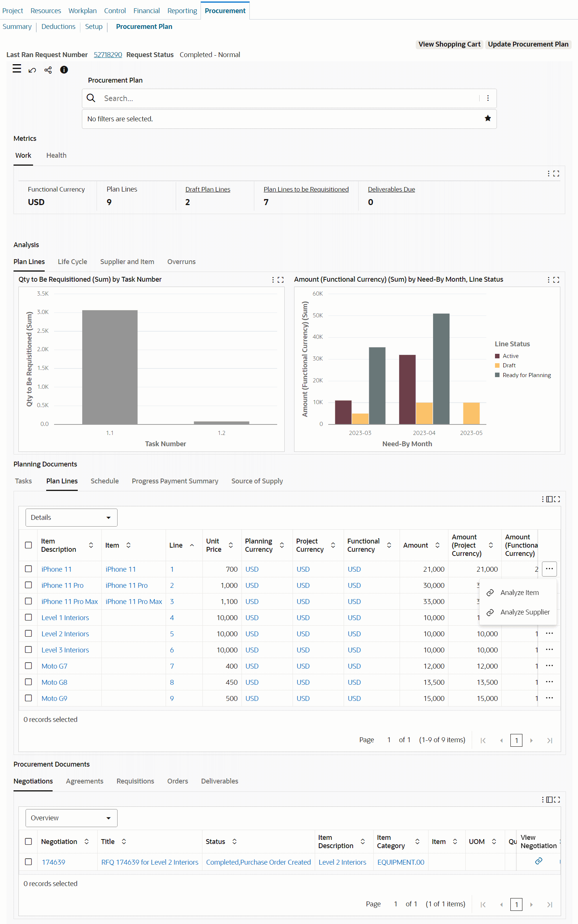This screenshot has height=924, width=578.
Task: Click Active legend color swatch
Action: [497, 356]
